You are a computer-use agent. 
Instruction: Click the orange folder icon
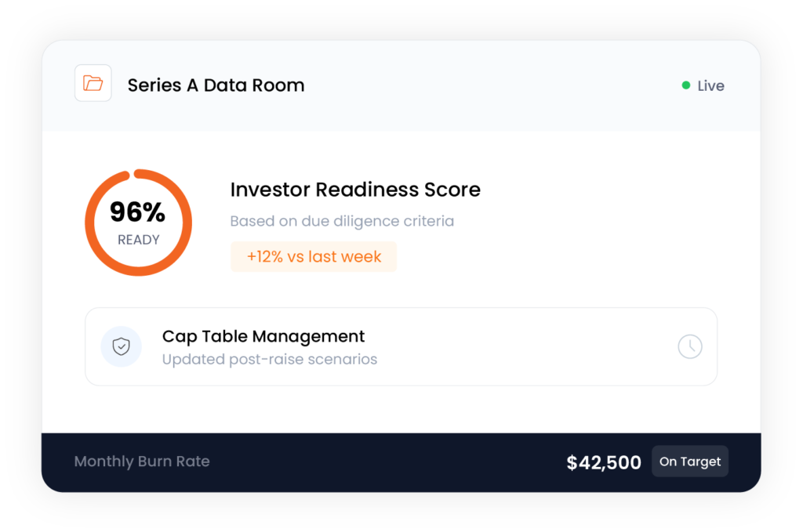click(93, 83)
